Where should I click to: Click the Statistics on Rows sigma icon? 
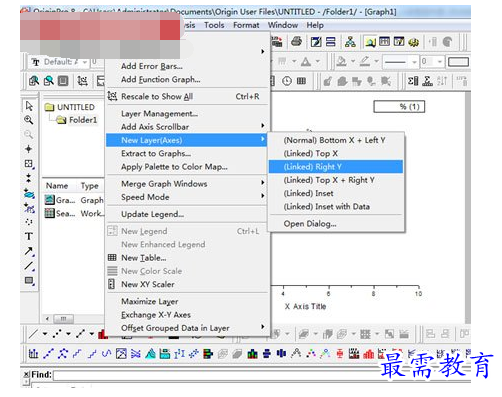tap(427, 81)
